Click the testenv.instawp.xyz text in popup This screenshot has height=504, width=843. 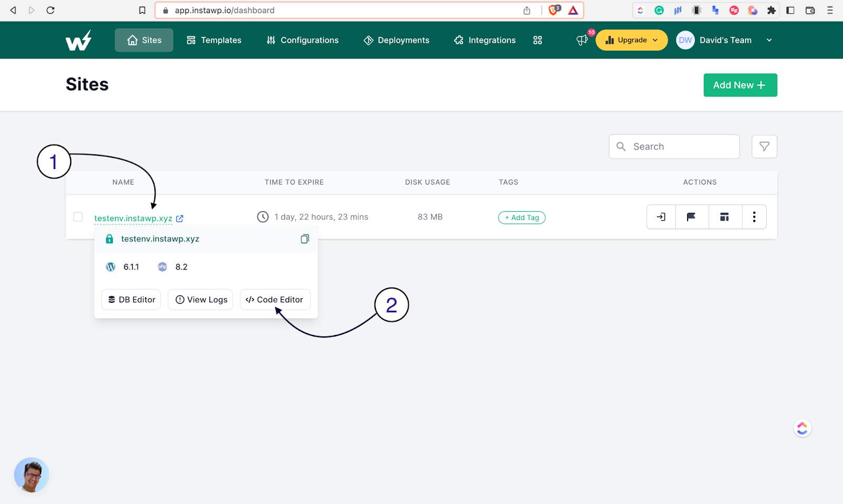[x=160, y=239]
